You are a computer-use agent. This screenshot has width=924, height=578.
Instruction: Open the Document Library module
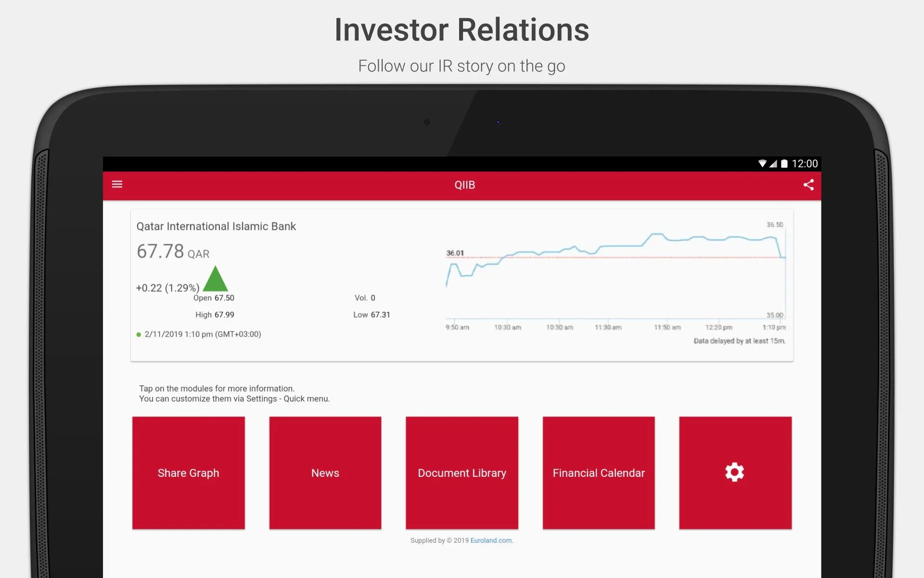[x=462, y=473]
